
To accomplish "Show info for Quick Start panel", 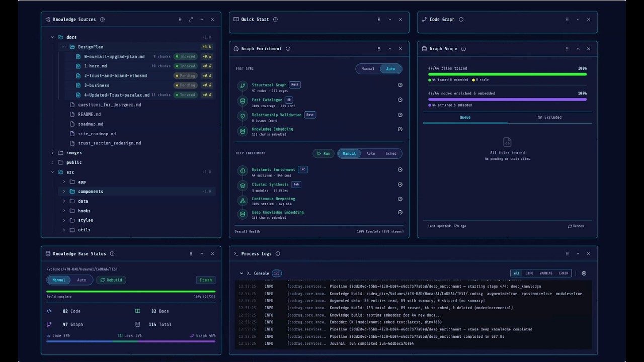I will [275, 20].
